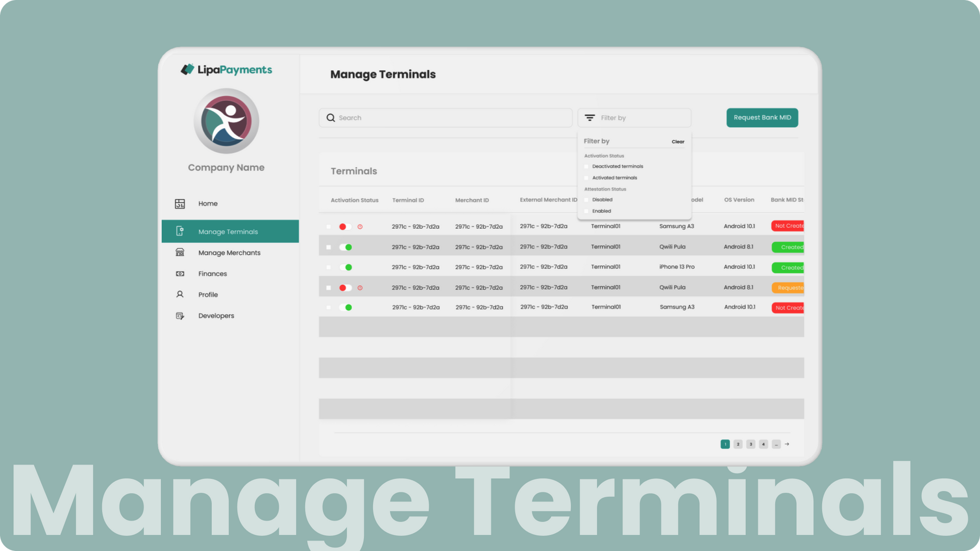
Task: Check the Enabled attestation status checkbox
Action: pyautogui.click(x=586, y=211)
